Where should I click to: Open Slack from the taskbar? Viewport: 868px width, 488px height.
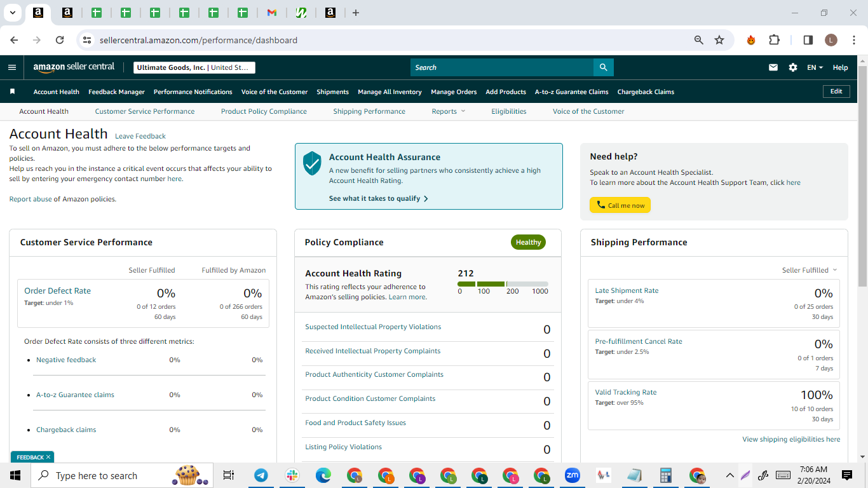tap(292, 475)
